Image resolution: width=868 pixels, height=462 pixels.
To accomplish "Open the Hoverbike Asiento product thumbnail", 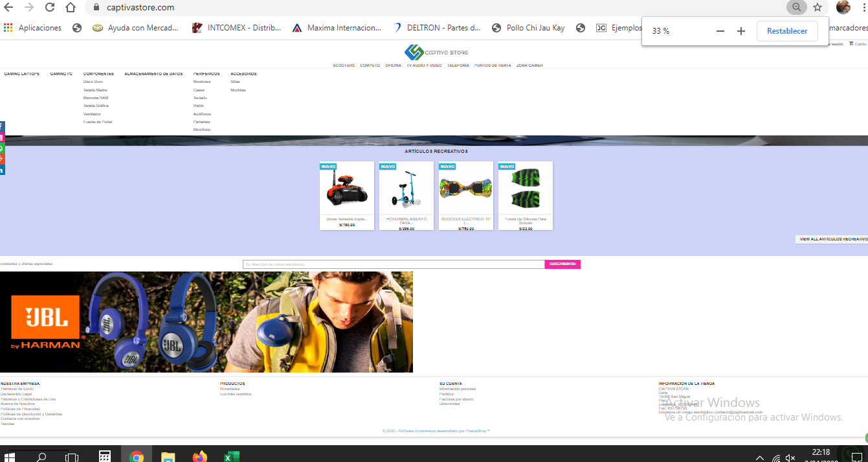I will click(x=406, y=188).
